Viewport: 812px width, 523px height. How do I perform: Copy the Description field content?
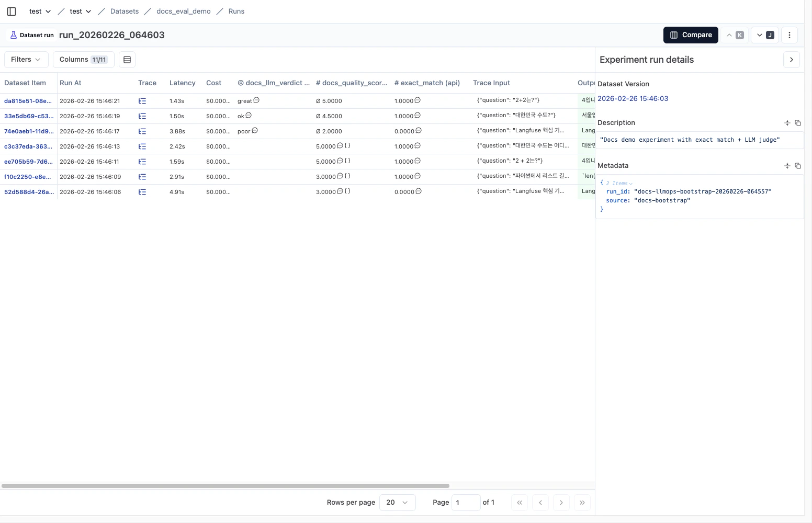[x=798, y=123]
